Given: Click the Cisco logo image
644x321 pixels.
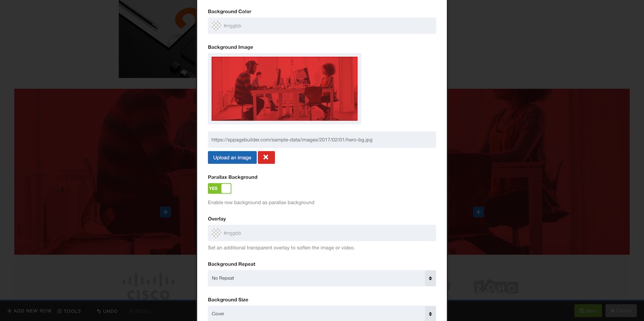Looking at the screenshot, I should tap(148, 286).
